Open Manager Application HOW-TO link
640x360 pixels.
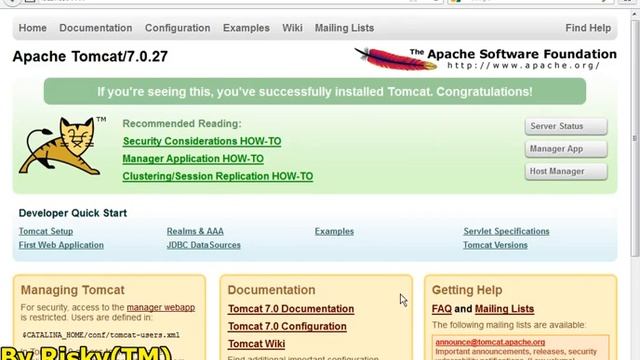pyautogui.click(x=193, y=159)
